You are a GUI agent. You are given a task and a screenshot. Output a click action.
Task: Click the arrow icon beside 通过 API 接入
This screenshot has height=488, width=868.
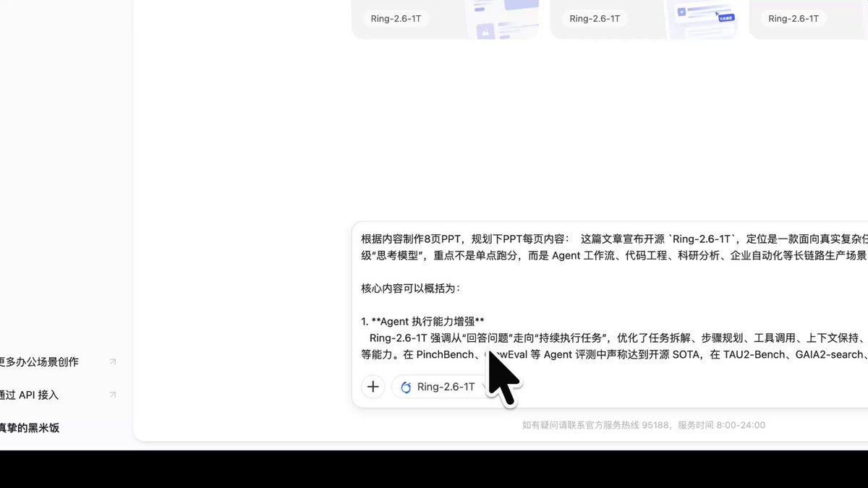point(112,395)
